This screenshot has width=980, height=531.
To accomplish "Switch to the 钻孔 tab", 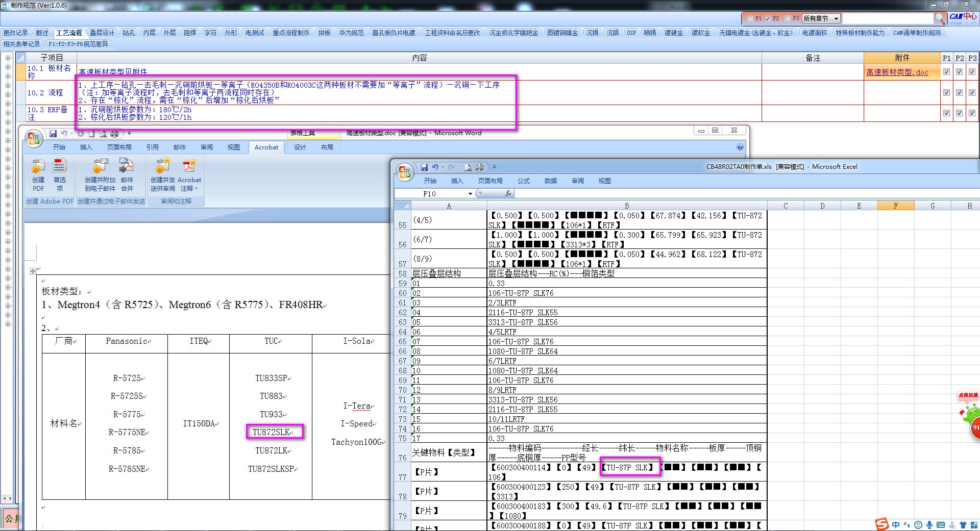I will (129, 33).
